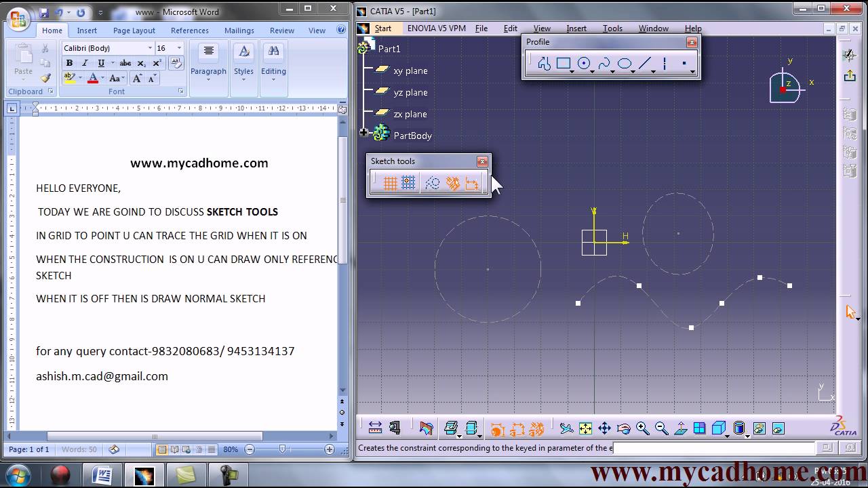868x488 pixels.
Task: Click the CATIA command input field
Action: (x=713, y=448)
